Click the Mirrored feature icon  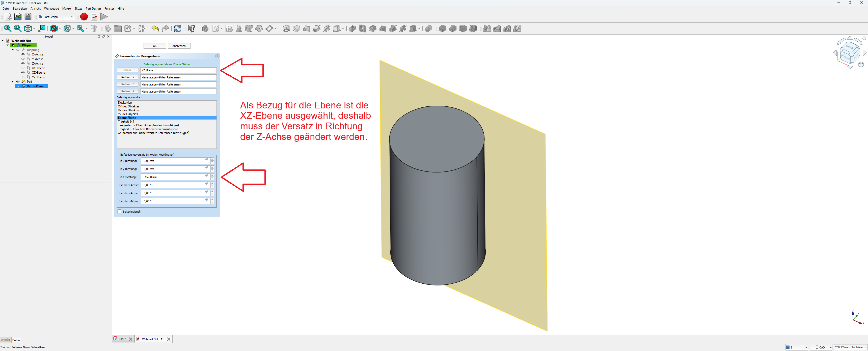coord(486,29)
